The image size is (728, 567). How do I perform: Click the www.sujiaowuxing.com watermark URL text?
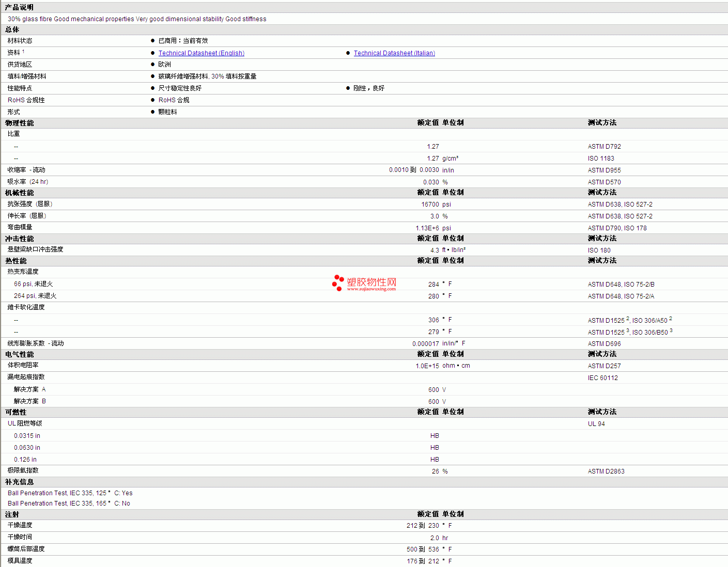pyautogui.click(x=371, y=289)
